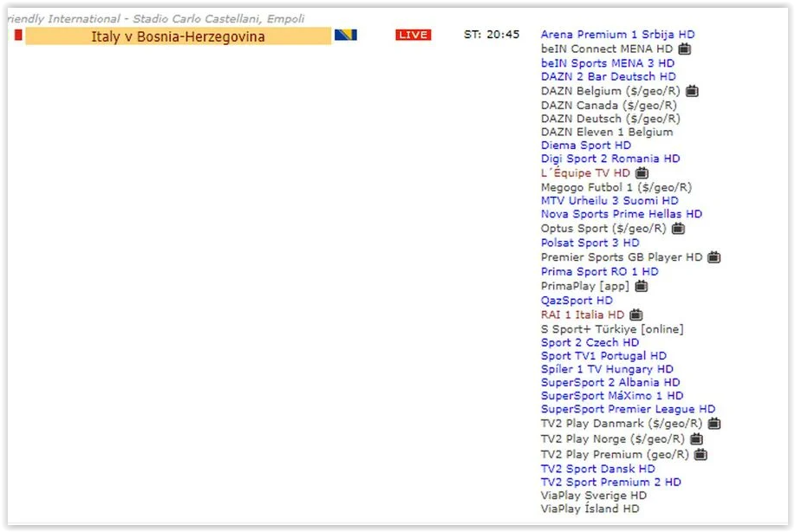The width and height of the screenshot is (795, 532).
Task: Click the TV icon beside TV2 Play Norge
Action: (x=696, y=439)
